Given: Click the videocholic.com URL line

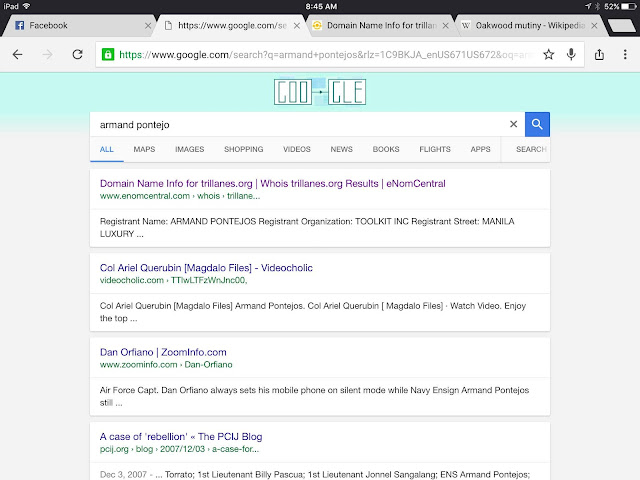Looking at the screenshot, I should [173, 280].
